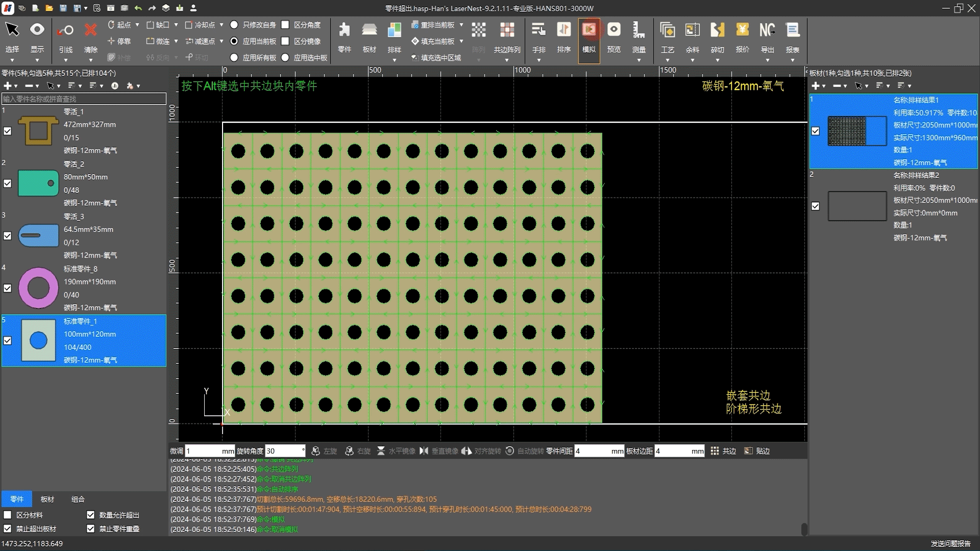
Task: Expand the 重排当前板 dropdown arrow
Action: (461, 24)
